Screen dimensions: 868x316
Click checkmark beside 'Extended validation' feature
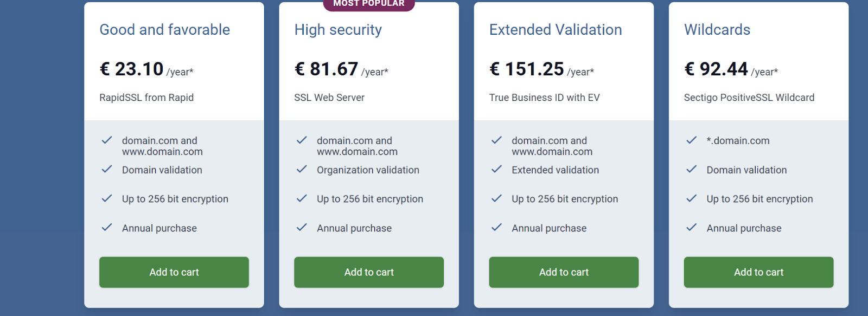point(496,169)
